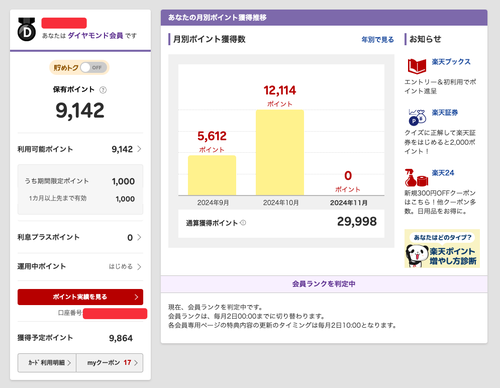Click the 月別ポイント獲得数 heading
Screen dimensions: 500x388
click(x=209, y=39)
